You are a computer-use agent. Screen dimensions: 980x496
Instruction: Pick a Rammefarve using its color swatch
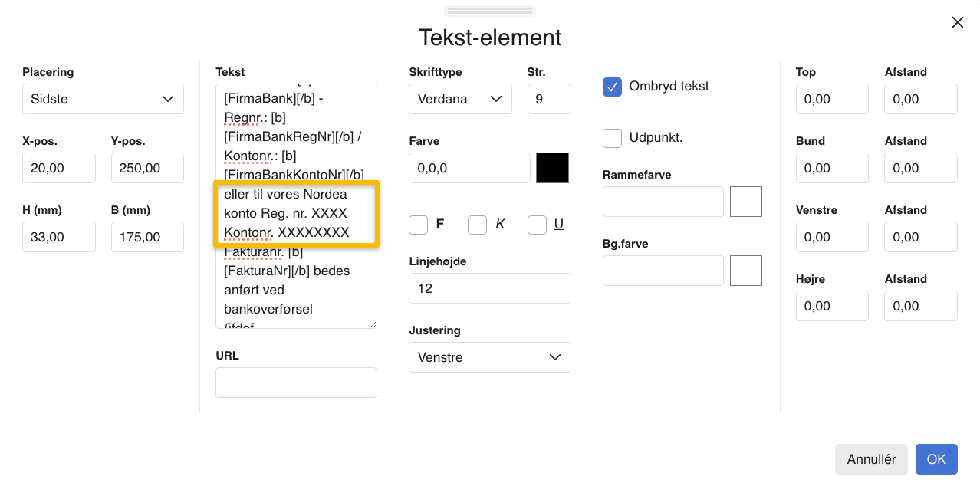click(745, 201)
